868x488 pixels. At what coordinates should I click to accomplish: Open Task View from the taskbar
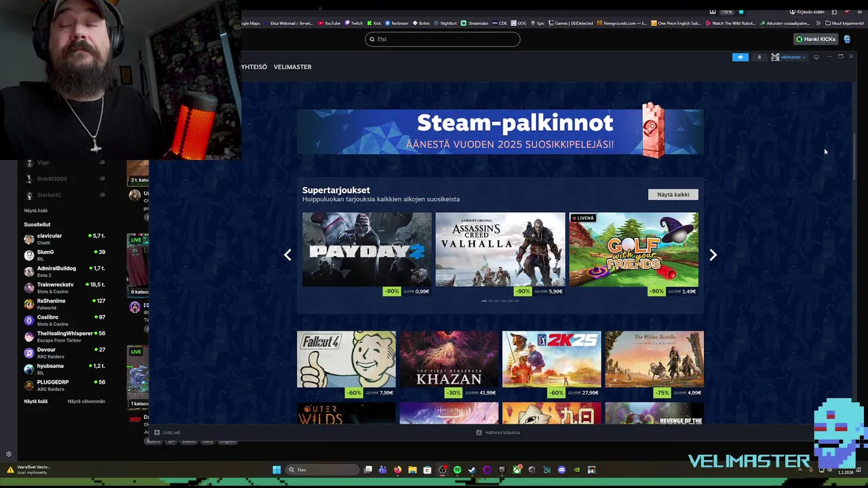tap(368, 470)
